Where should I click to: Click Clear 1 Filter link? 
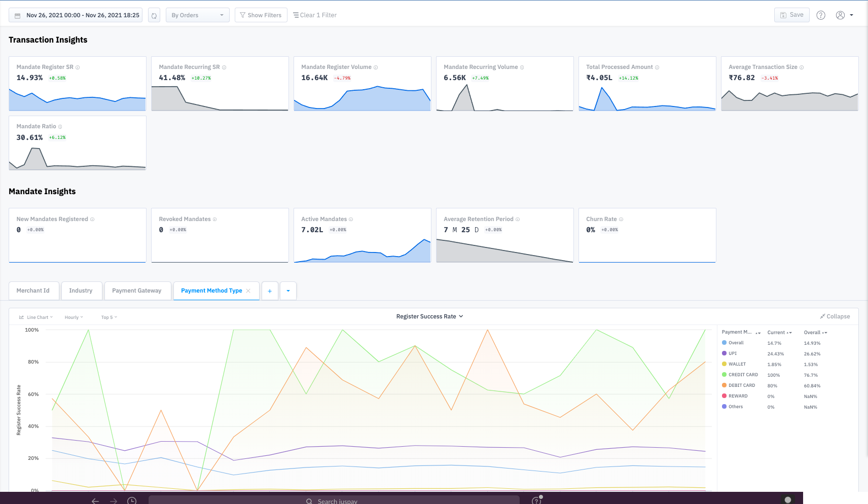pyautogui.click(x=315, y=15)
